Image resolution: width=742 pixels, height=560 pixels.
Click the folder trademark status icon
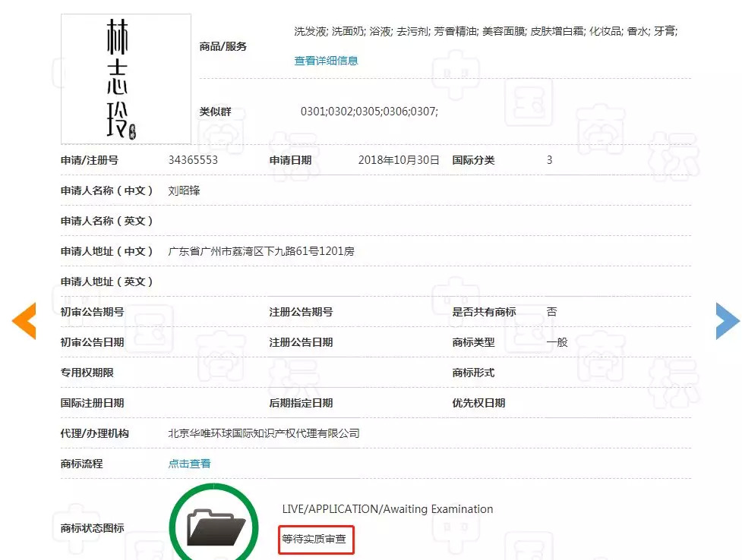[214, 524]
